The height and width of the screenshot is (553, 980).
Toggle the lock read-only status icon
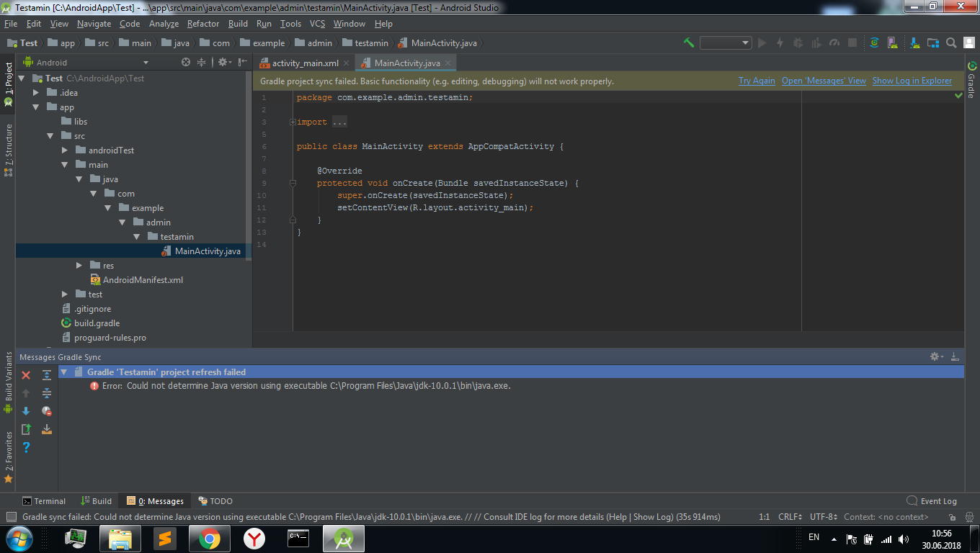point(953,517)
